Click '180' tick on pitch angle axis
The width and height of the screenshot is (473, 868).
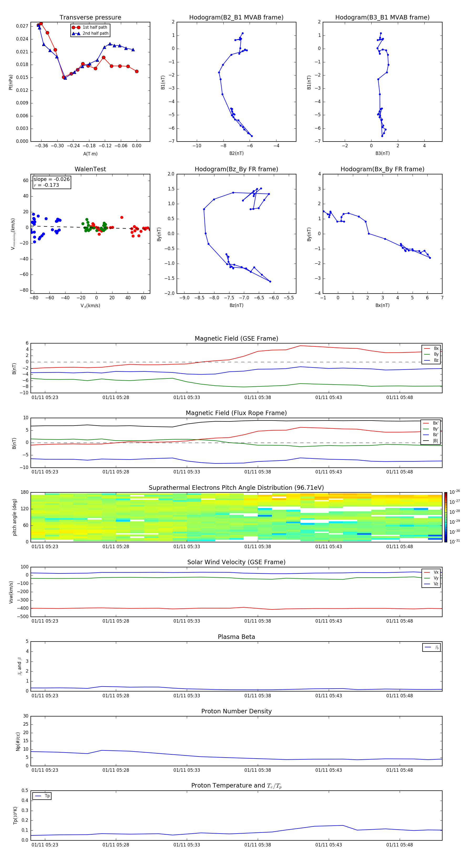coord(25,492)
